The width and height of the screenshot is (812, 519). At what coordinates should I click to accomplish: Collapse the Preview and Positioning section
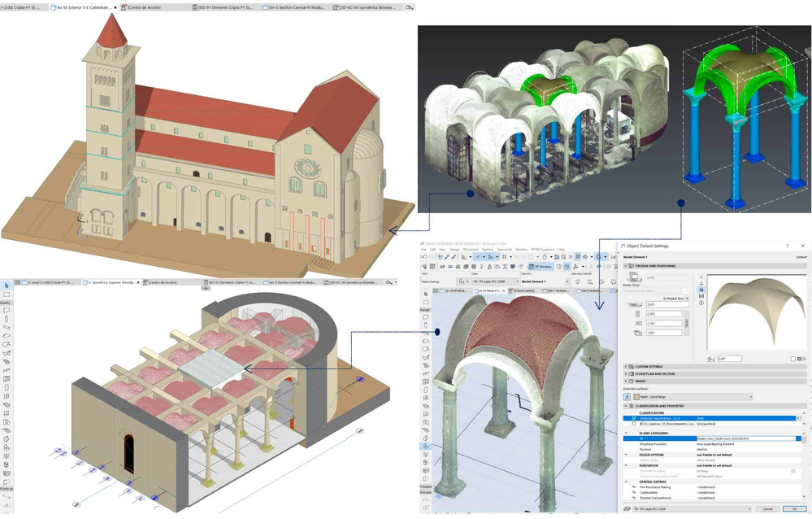[x=626, y=266]
